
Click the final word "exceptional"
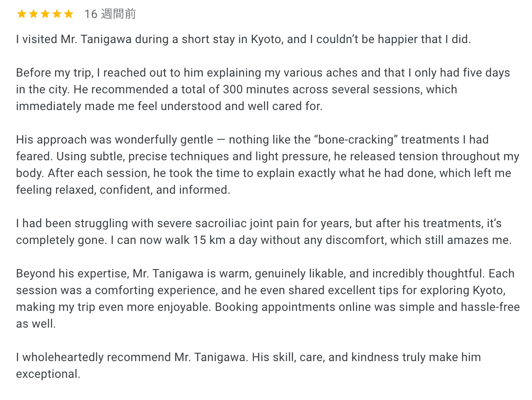(x=47, y=374)
